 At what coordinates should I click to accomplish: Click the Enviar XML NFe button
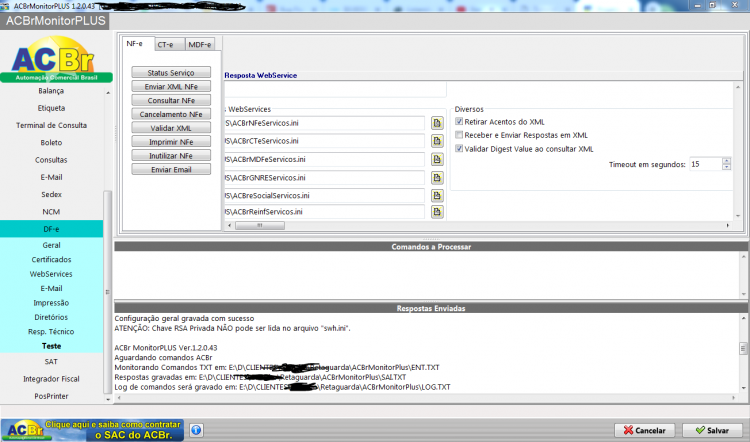click(171, 87)
